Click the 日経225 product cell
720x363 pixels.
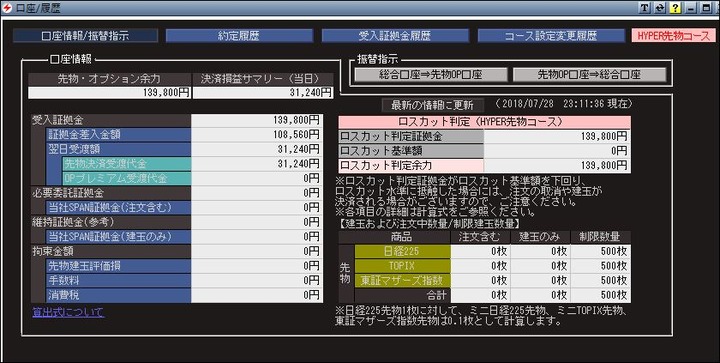tap(402, 251)
